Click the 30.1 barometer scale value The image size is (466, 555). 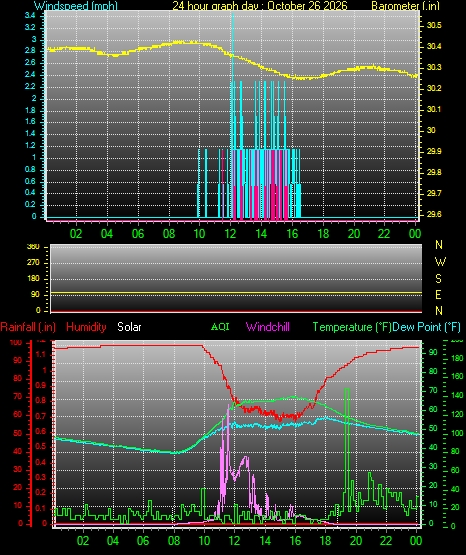tap(434, 109)
